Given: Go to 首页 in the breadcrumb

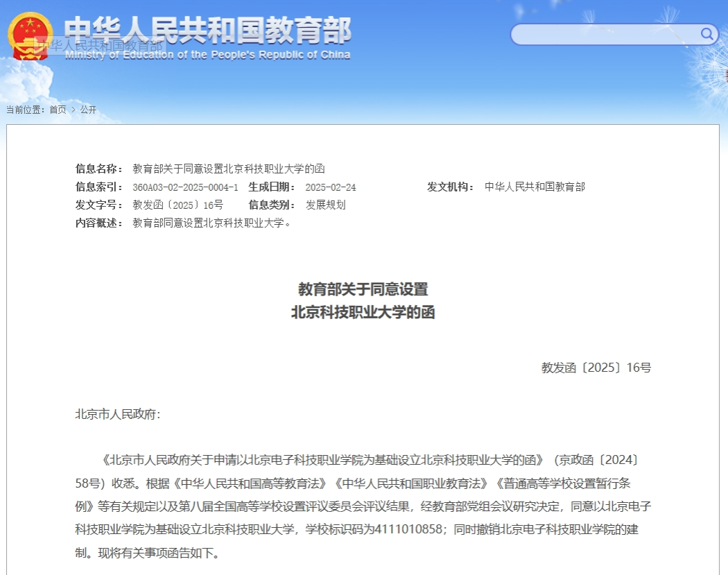Looking at the screenshot, I should 58,110.
